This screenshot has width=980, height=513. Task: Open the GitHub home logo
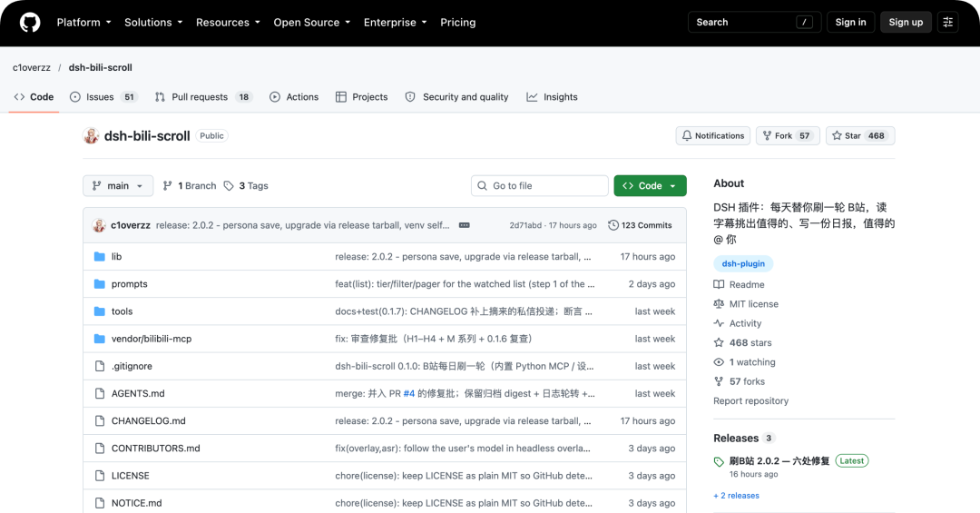30,23
